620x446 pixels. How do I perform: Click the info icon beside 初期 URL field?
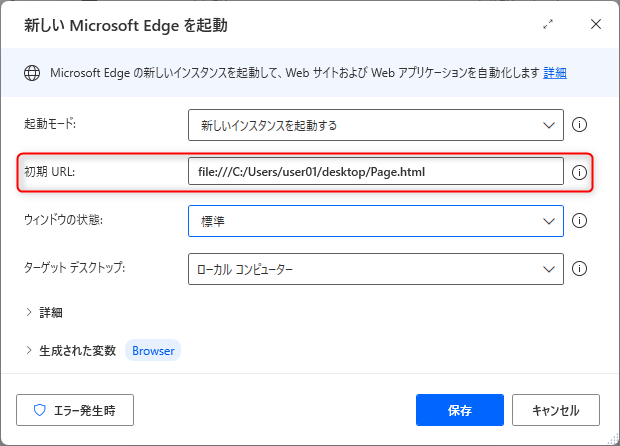[x=579, y=172]
